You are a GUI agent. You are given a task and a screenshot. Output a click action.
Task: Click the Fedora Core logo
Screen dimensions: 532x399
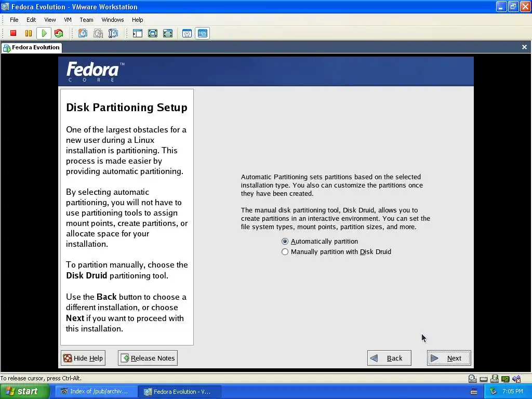tap(96, 72)
